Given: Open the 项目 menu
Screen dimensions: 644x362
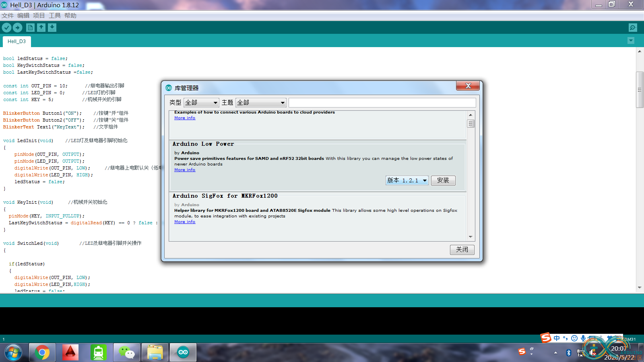Looking at the screenshot, I should (39, 15).
